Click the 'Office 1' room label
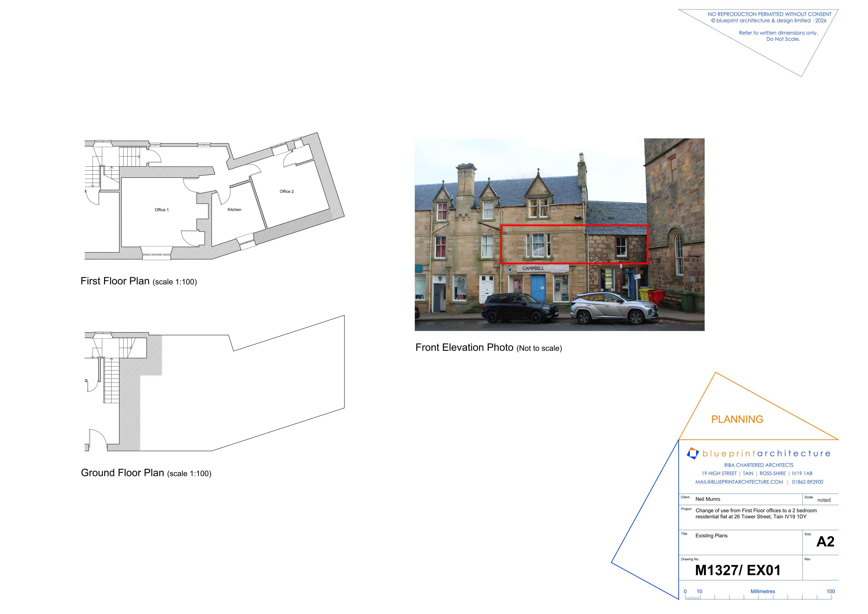868x614 pixels. 162,210
